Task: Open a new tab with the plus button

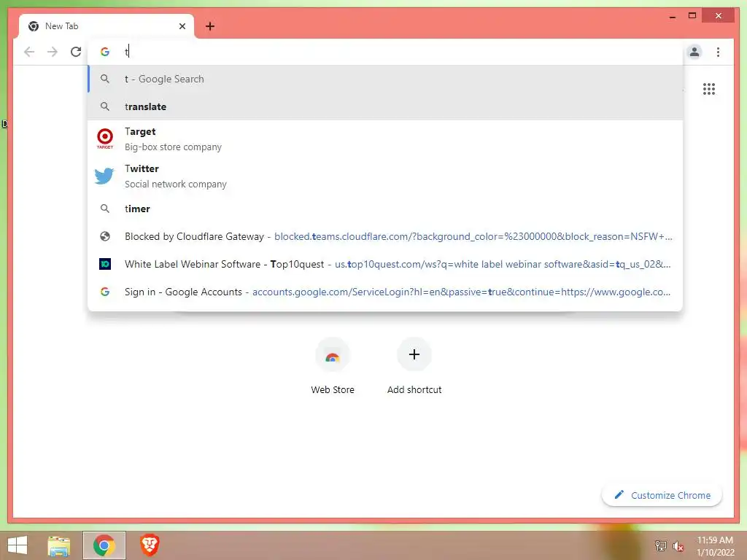Action: [x=210, y=26]
